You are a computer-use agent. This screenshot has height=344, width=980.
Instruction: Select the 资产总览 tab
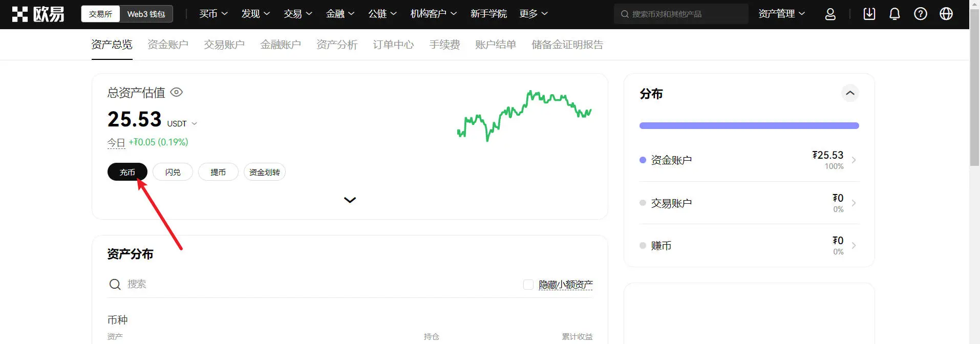112,45
